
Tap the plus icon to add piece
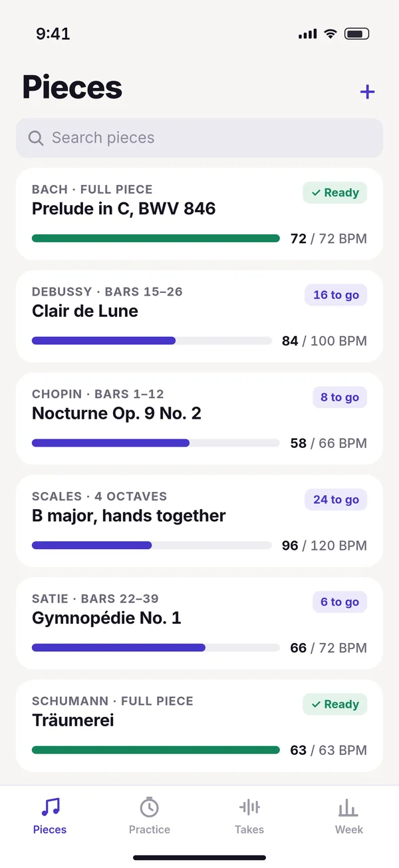(367, 92)
